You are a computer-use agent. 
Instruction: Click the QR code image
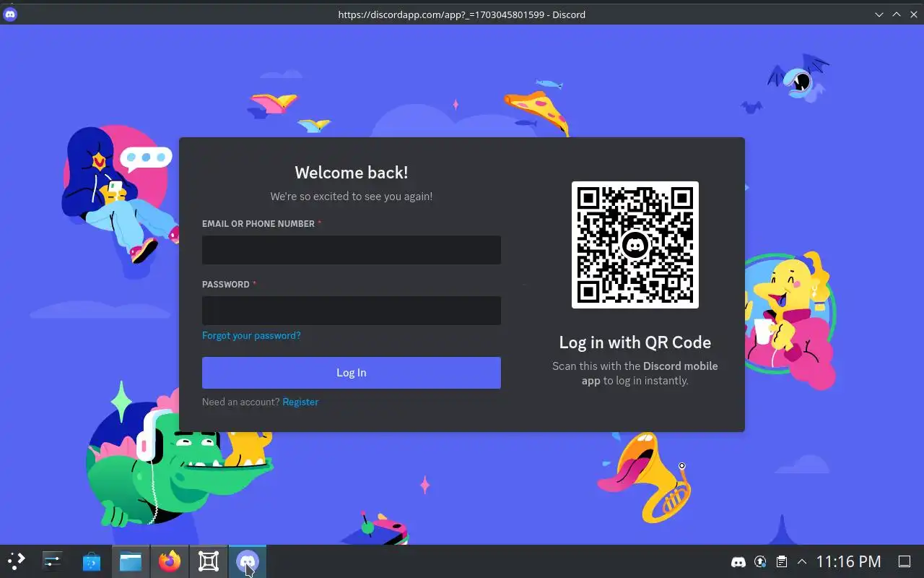coord(635,245)
